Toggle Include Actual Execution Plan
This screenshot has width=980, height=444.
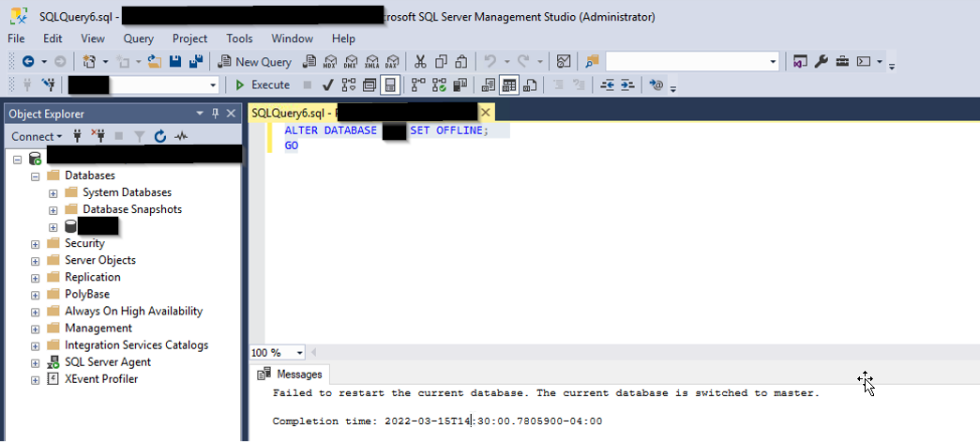tap(418, 84)
